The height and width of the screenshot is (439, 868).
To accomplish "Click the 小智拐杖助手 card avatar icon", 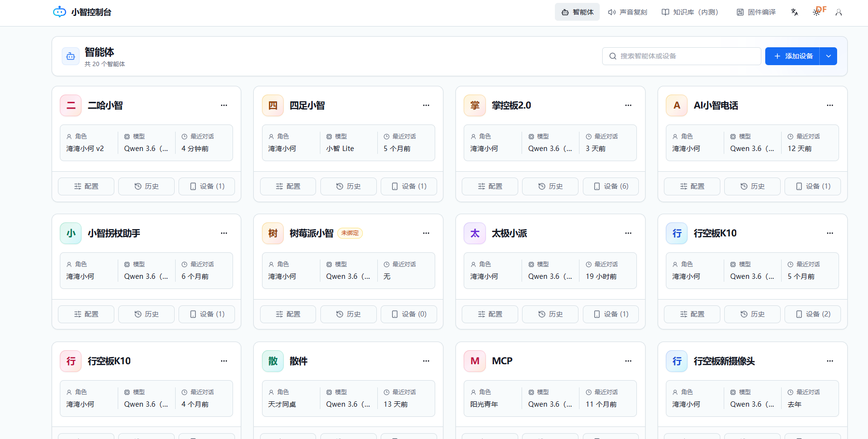I will click(71, 233).
